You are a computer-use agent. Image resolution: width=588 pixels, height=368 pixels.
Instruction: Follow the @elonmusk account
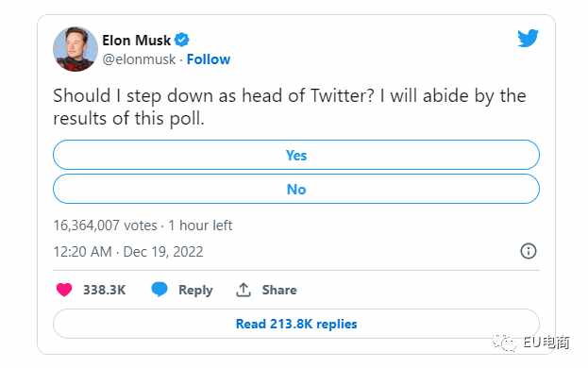209,59
